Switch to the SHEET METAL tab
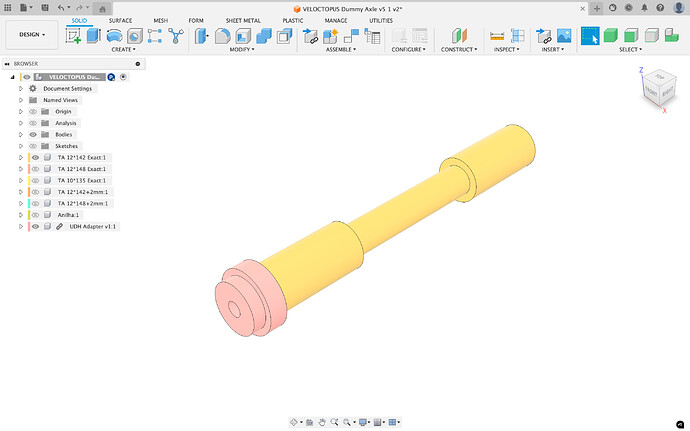Image resolution: width=690 pixels, height=431 pixels. [242, 20]
